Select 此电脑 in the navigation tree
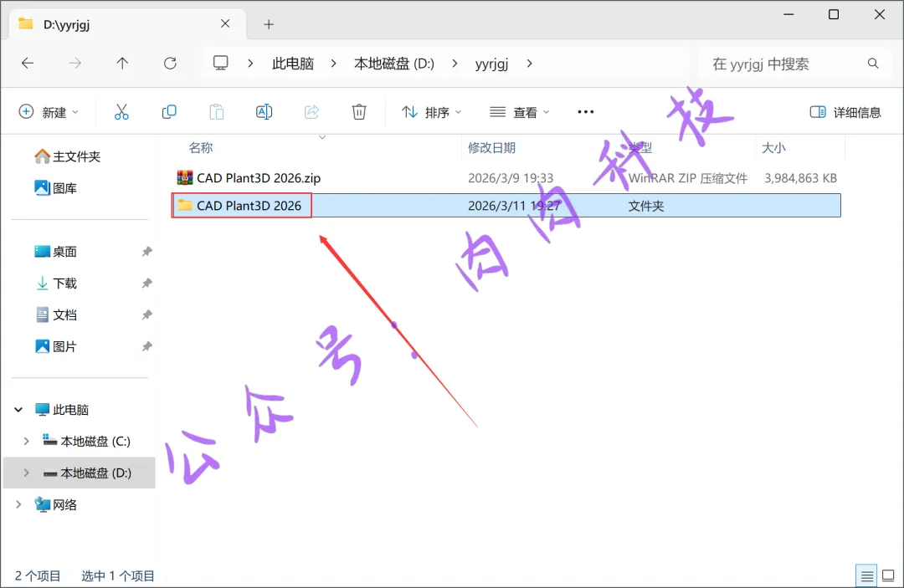The width and height of the screenshot is (904, 588). pyautogui.click(x=62, y=410)
